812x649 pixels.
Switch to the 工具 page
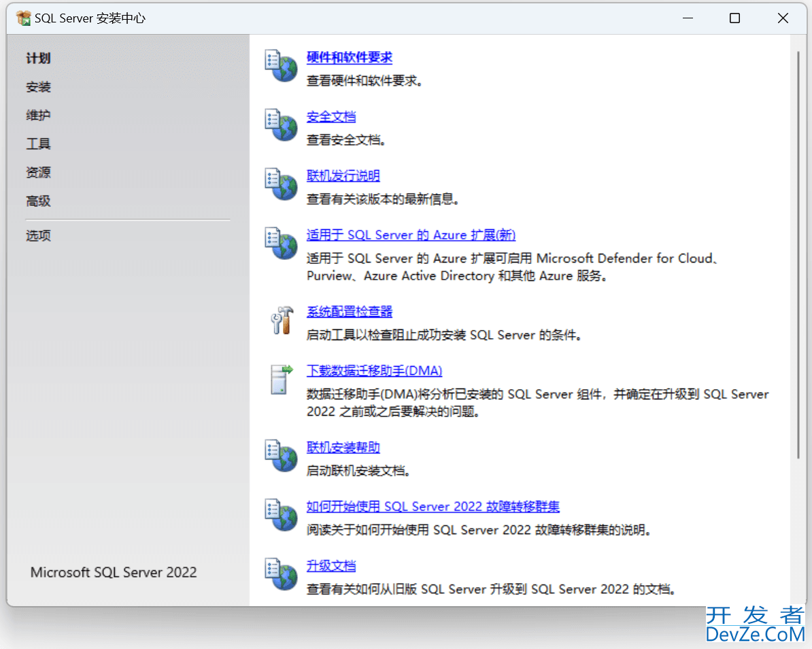coord(38,144)
